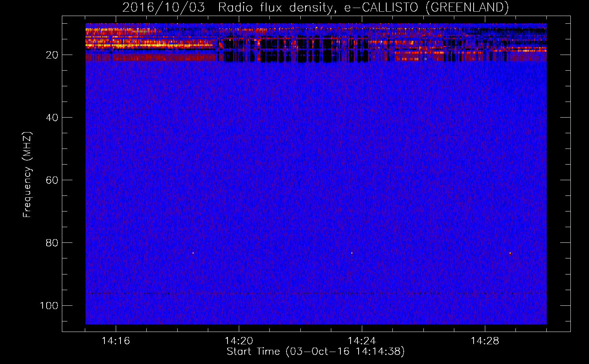This screenshot has width=589, height=364.
Task: Click the 14:16 time tick label
Action: click(x=116, y=341)
